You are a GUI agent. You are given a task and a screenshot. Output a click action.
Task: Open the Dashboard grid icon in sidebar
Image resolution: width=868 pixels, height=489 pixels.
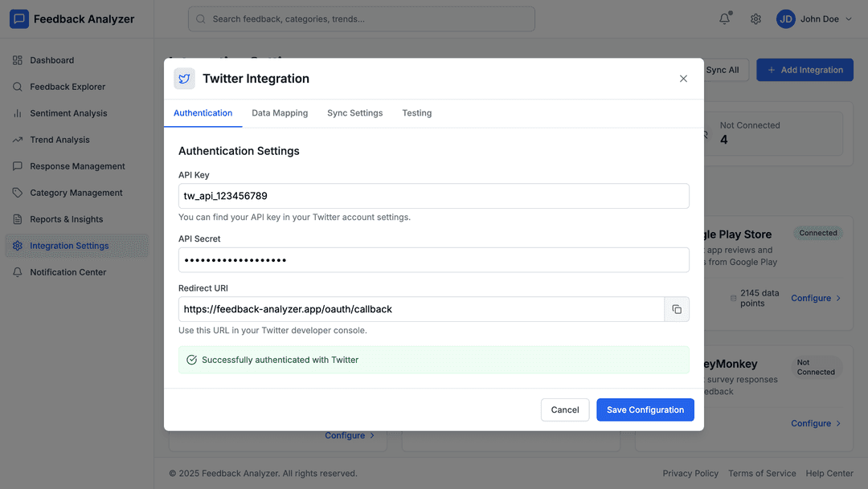click(18, 59)
